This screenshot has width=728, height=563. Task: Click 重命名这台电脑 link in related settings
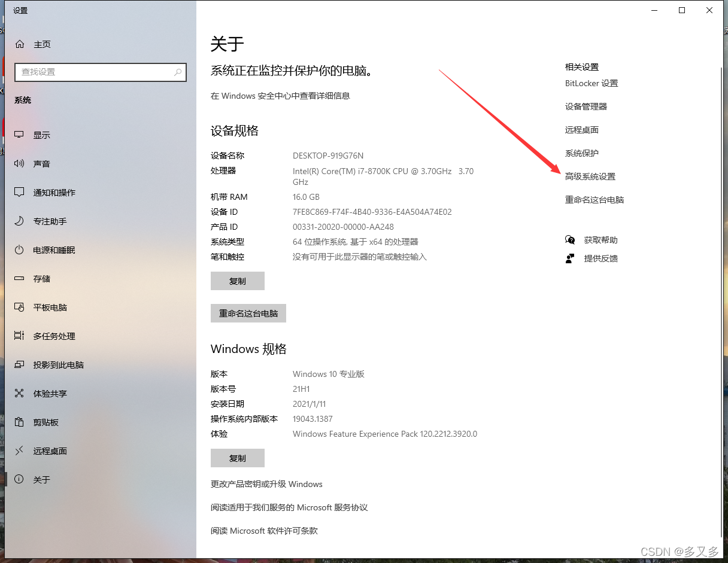[x=594, y=200]
